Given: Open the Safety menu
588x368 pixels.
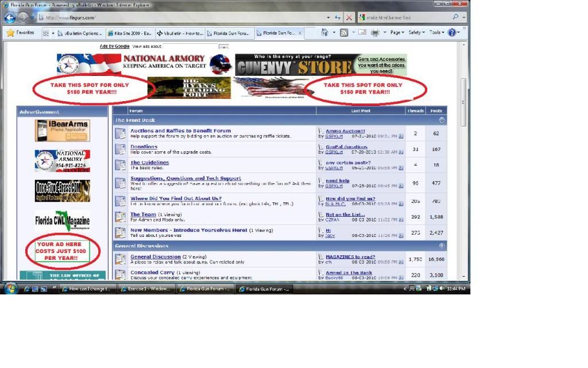Looking at the screenshot, I should pyautogui.click(x=417, y=33).
